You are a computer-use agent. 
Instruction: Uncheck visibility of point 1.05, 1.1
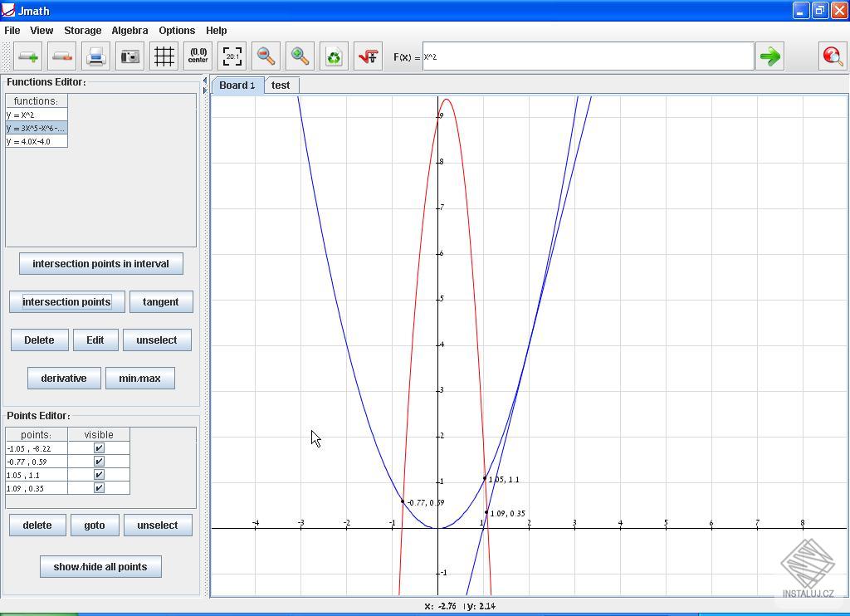point(98,475)
